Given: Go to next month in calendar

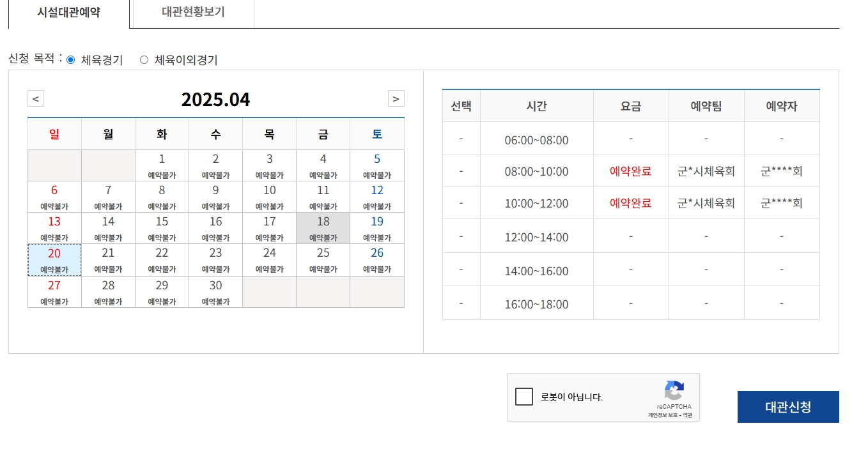Looking at the screenshot, I should pos(396,99).
